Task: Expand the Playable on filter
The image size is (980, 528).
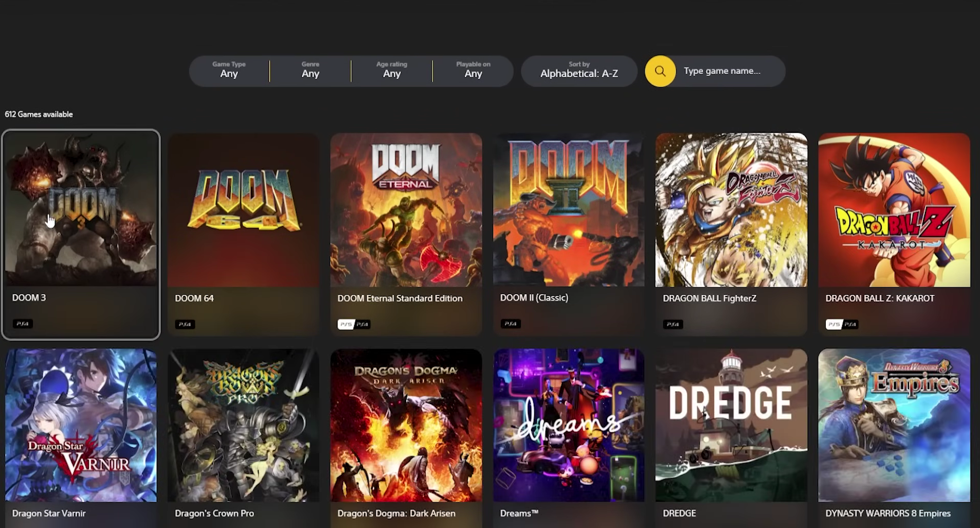Action: (x=473, y=71)
